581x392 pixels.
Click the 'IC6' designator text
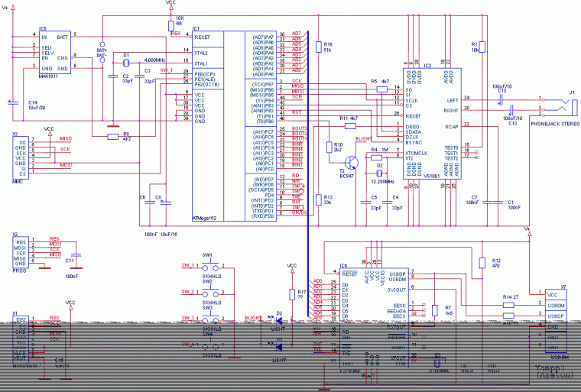click(x=343, y=266)
